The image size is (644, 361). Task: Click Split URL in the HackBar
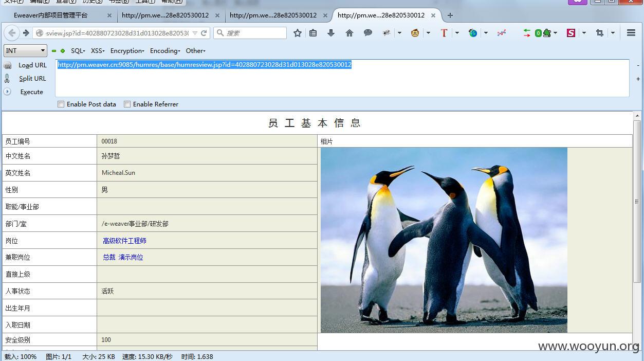tap(32, 79)
